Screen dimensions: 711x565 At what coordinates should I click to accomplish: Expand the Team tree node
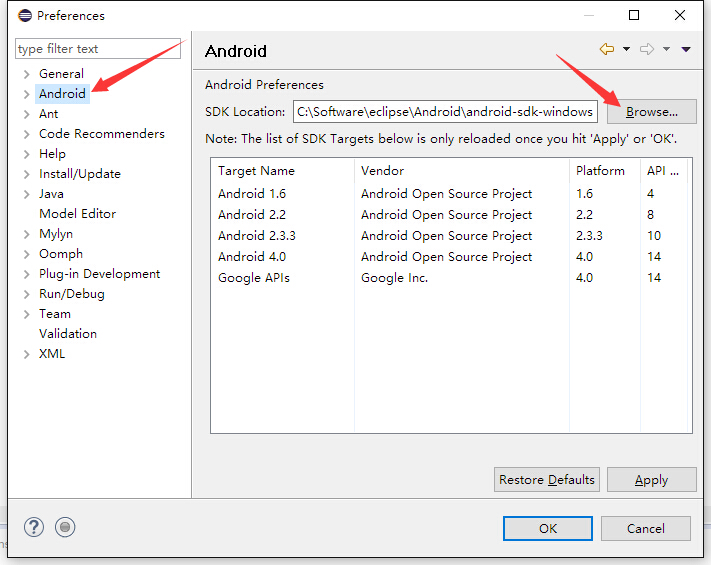tap(26, 314)
